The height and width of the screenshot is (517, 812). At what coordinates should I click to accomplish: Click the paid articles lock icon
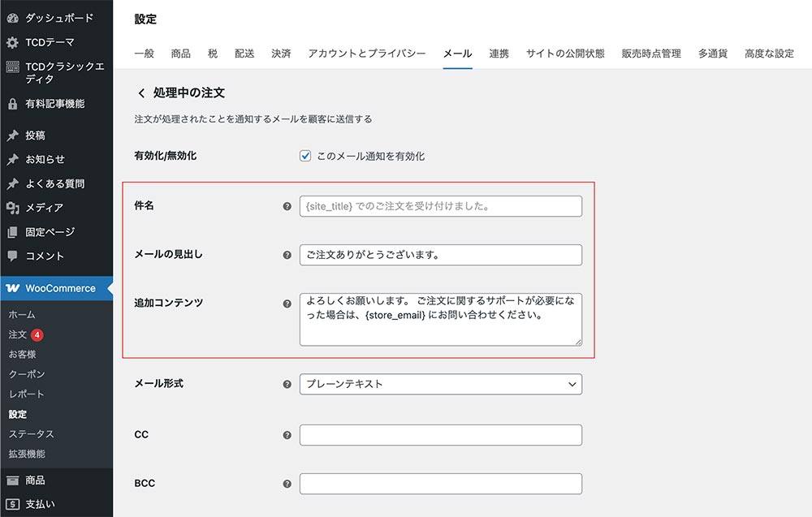pyautogui.click(x=12, y=104)
